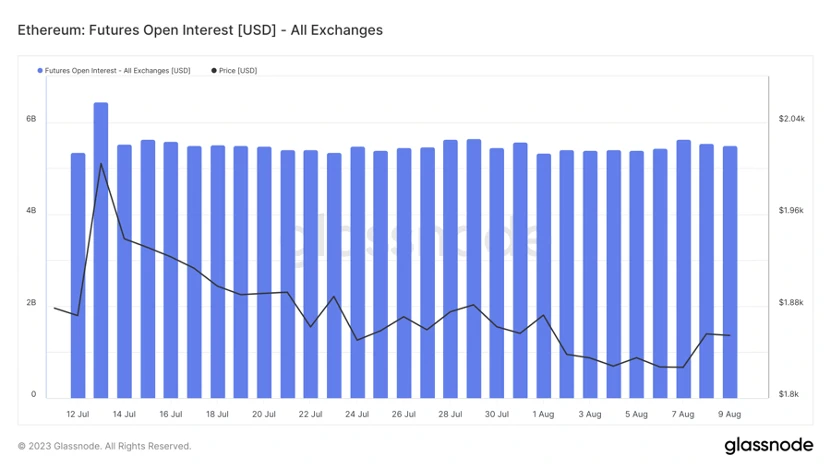Click the 5 Aug x-axis label

click(x=637, y=414)
